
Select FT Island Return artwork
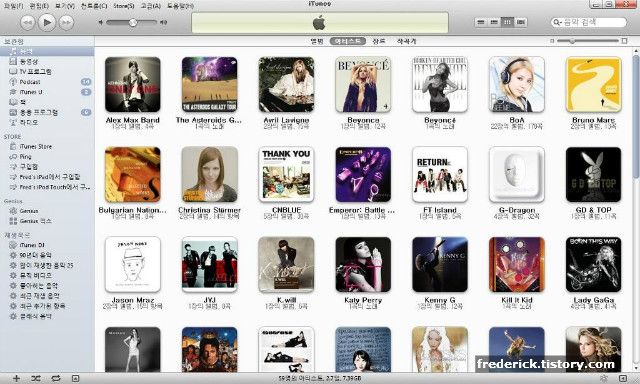[440, 175]
